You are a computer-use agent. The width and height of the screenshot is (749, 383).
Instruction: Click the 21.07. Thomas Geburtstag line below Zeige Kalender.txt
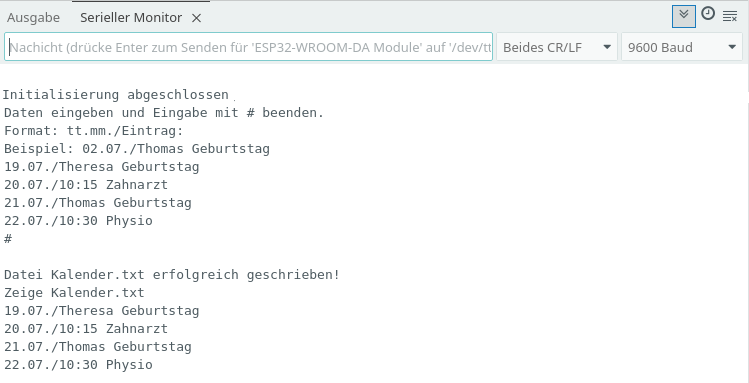pos(98,347)
